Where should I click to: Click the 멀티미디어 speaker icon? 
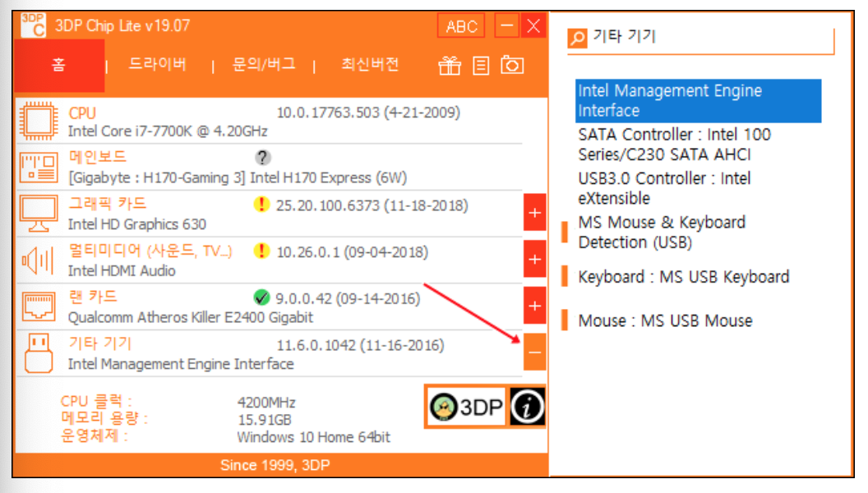pos(38,260)
